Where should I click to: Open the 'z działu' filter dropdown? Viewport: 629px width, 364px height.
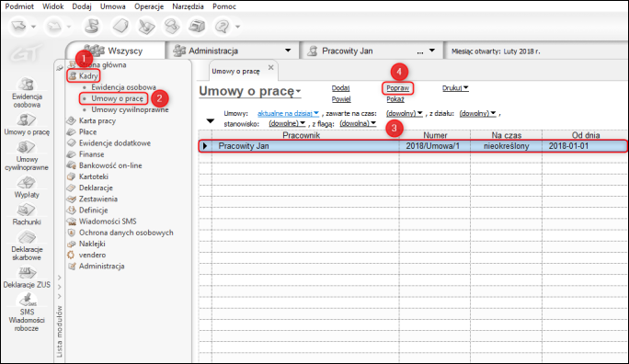pyautogui.click(x=478, y=113)
